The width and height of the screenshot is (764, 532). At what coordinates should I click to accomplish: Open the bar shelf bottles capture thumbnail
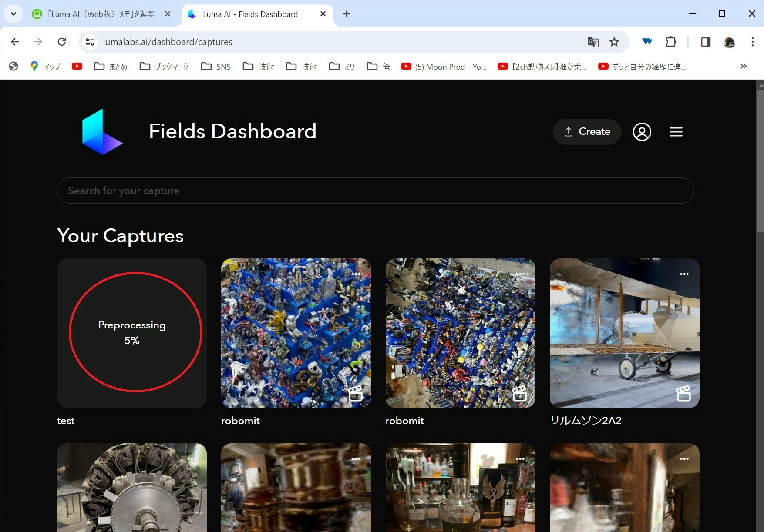tap(460, 488)
